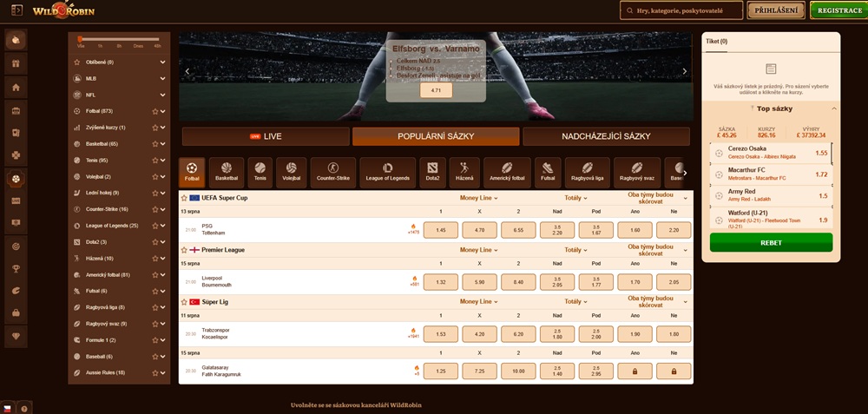
Task: Choose the Dota2 sport tile
Action: point(432,172)
